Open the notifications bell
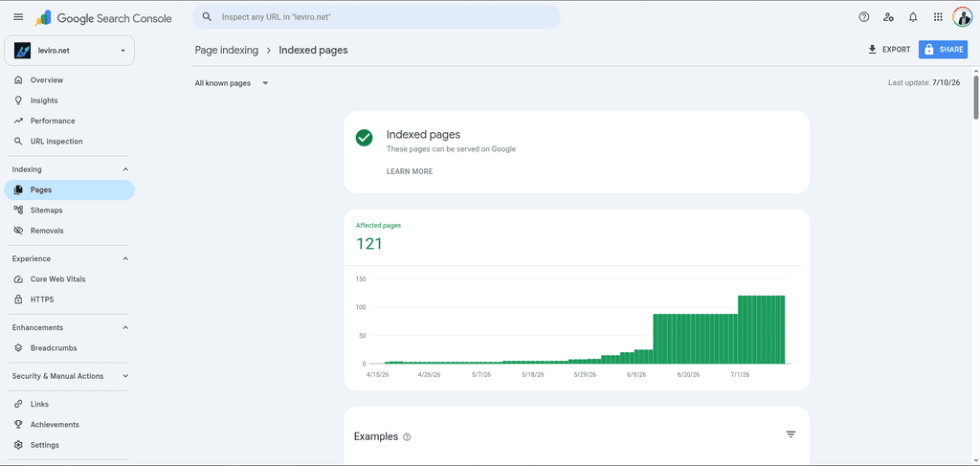Viewport: 980px width, 466px height. 913,17
